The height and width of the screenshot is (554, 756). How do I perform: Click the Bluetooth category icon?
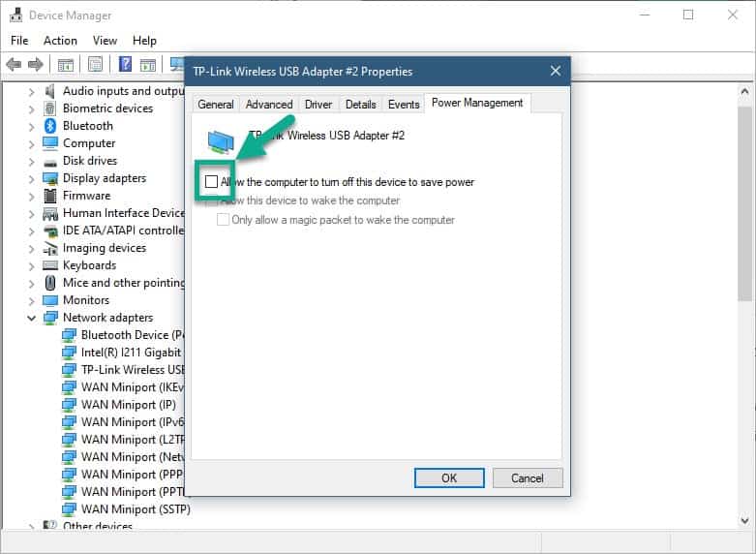pos(50,126)
